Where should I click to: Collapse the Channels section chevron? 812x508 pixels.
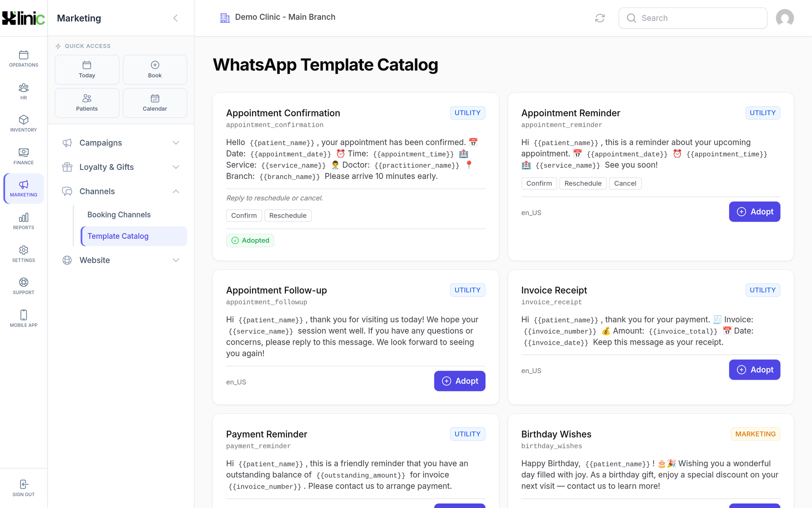176,191
